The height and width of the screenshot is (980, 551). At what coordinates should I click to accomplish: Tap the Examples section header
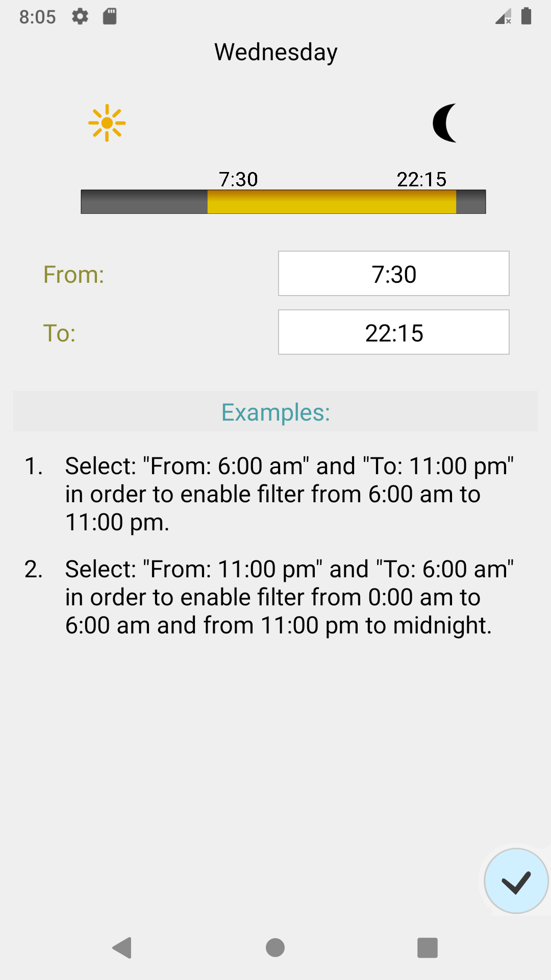[x=275, y=412]
